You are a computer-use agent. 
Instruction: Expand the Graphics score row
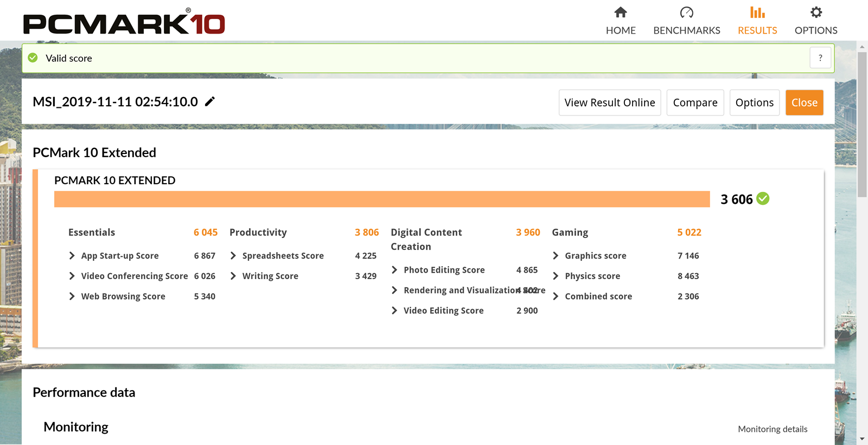(556, 256)
